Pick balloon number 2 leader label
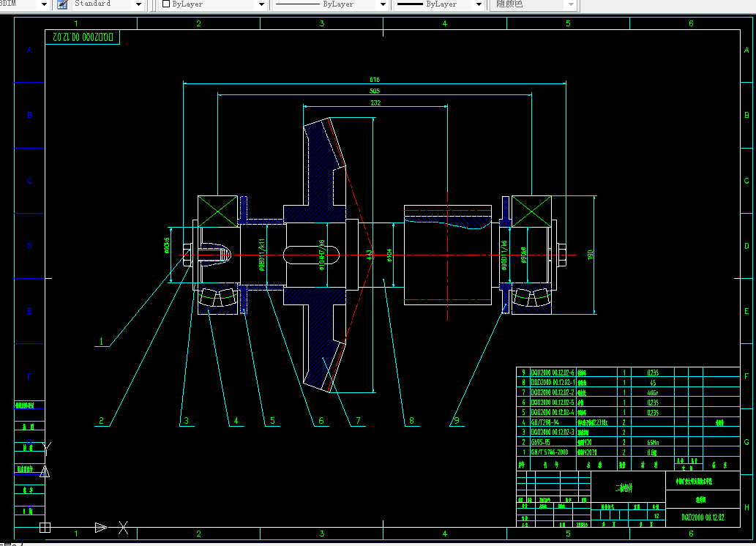The height and width of the screenshot is (546, 756). pos(101,421)
